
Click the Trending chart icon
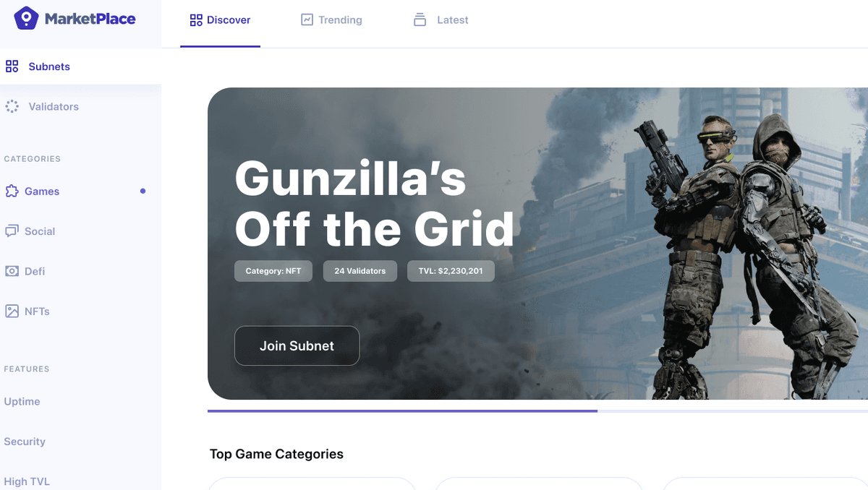[x=307, y=20]
